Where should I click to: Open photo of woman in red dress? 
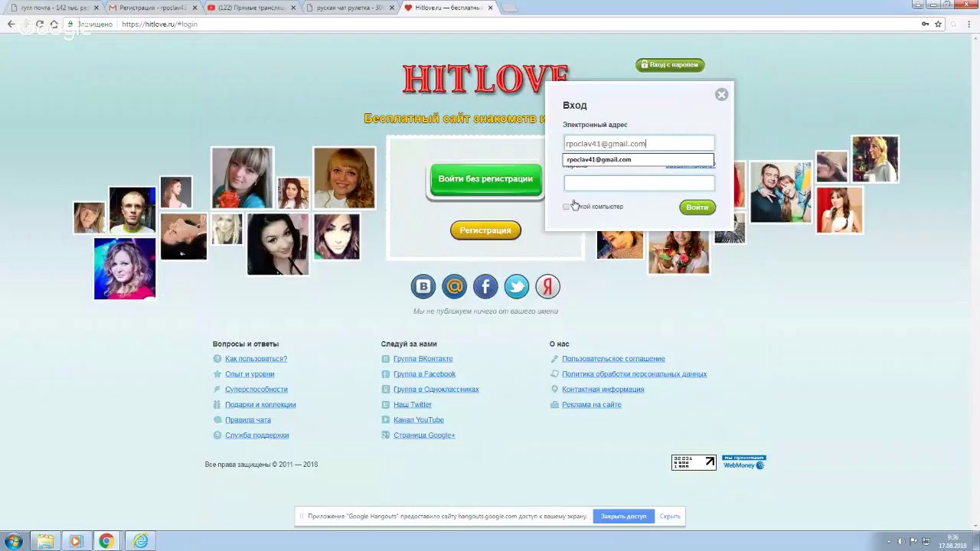tap(839, 210)
